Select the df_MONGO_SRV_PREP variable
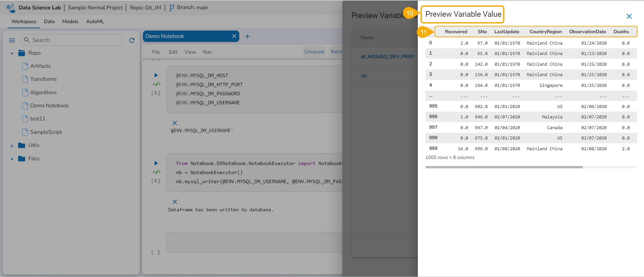This screenshot has width=644, height=277. 387,57
